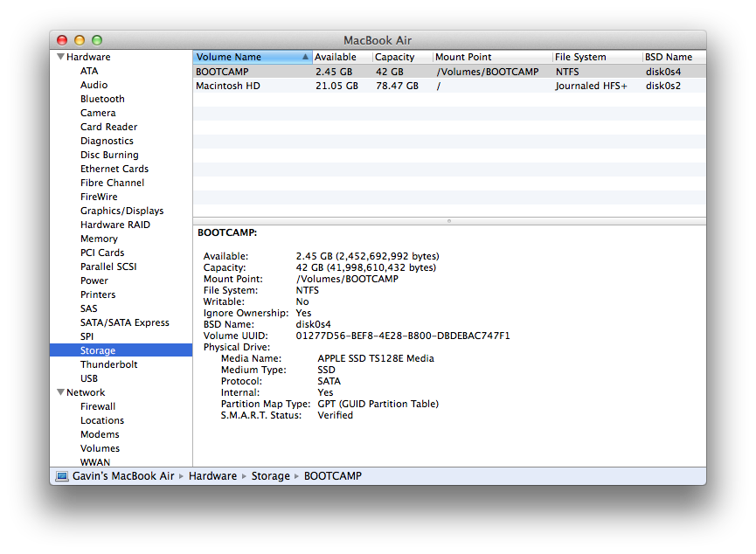Select ATA in the sidebar
756x554 pixels.
(x=89, y=71)
